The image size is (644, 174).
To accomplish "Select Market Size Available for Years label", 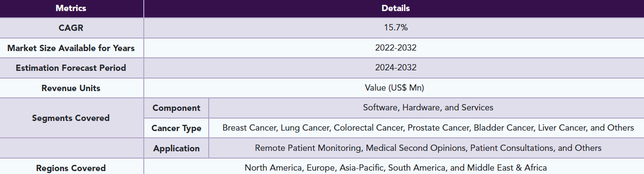I will (x=71, y=48).
